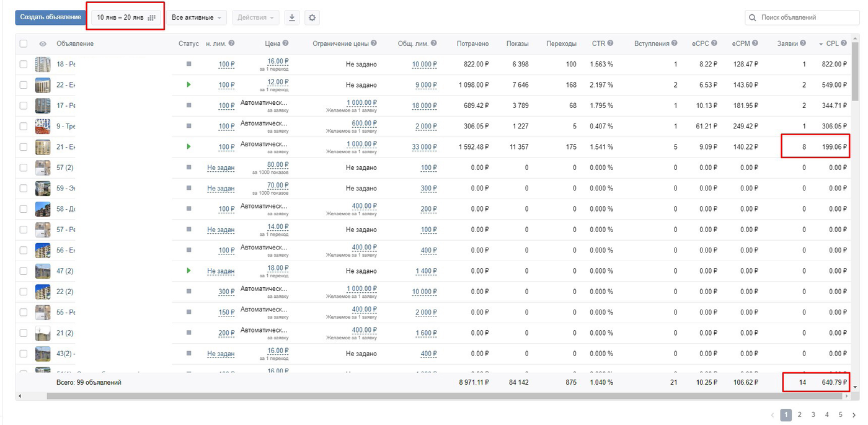This screenshot has width=868, height=425.
Task: Download statistics using the export icon
Action: tap(292, 17)
